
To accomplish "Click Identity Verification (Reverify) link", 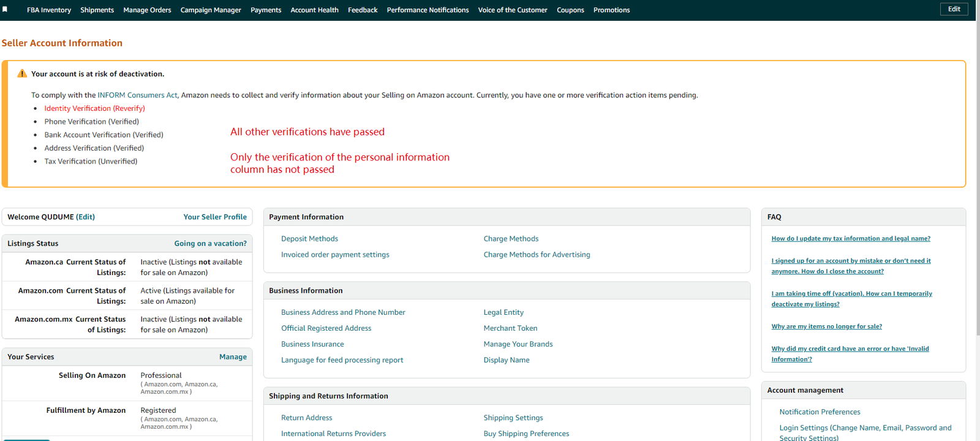I will coord(94,108).
